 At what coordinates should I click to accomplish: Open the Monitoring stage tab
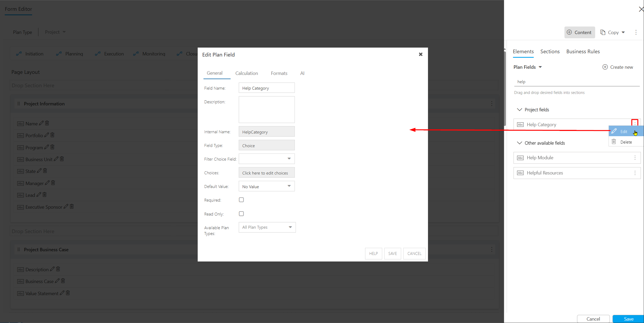point(149,54)
